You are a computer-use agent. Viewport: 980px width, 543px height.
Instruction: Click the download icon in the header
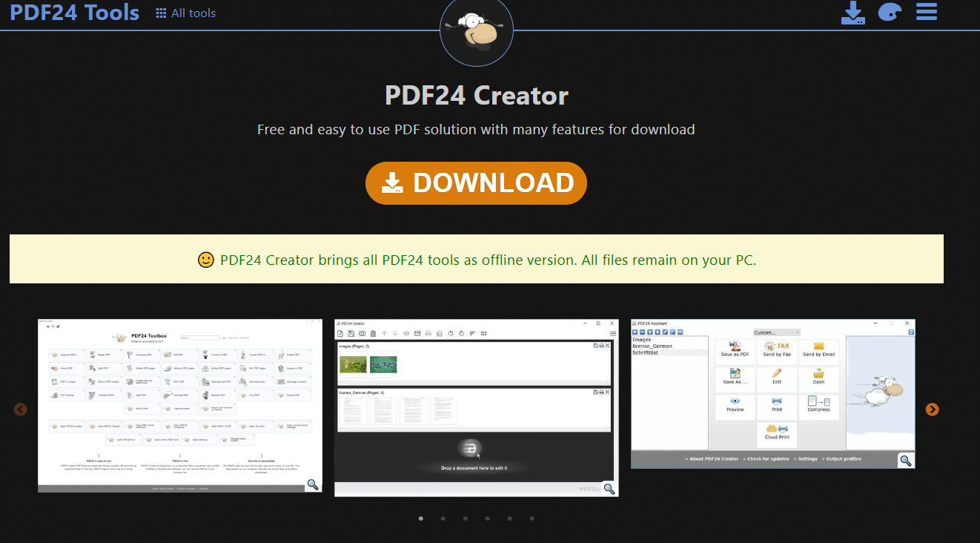click(853, 13)
